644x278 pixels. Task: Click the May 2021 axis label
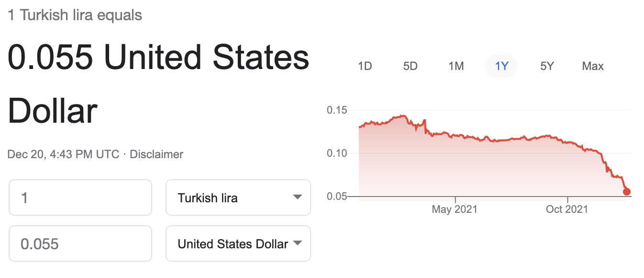click(x=455, y=209)
